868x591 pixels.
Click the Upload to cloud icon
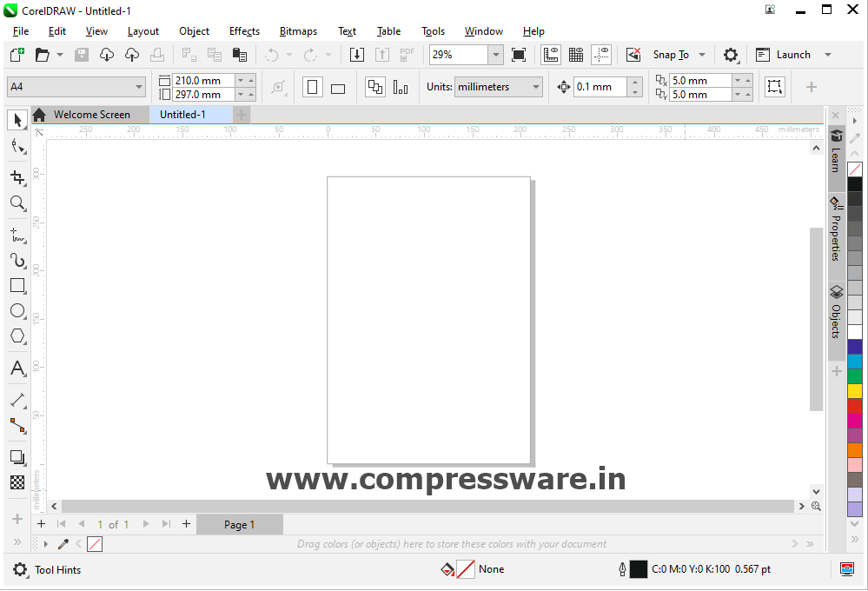[x=132, y=54]
